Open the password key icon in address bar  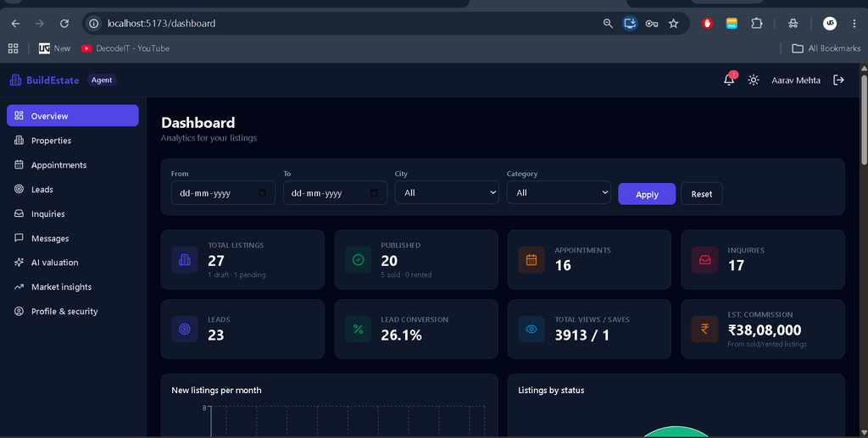(x=652, y=23)
